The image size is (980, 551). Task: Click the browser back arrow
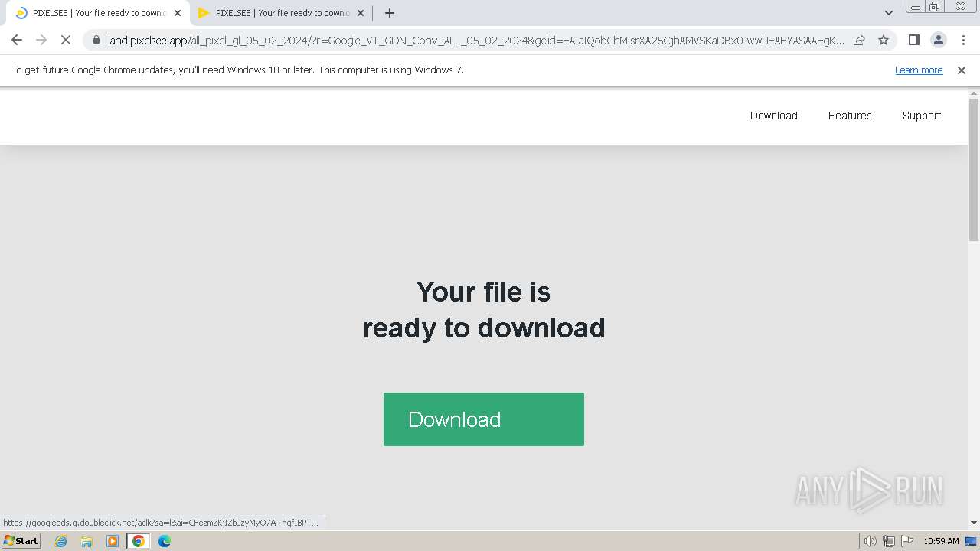[17, 40]
